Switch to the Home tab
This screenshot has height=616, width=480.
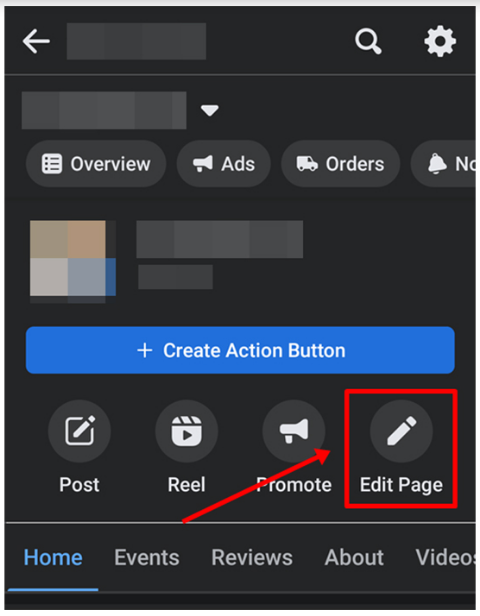53,557
